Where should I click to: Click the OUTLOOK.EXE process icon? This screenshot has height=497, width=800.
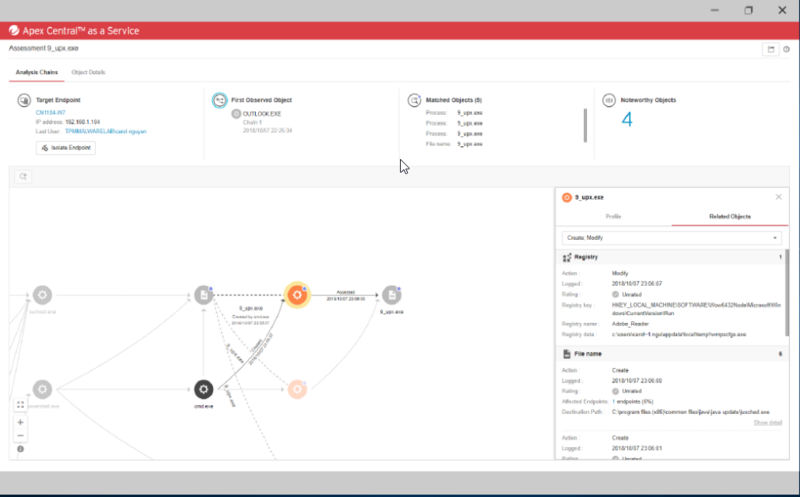[x=236, y=114]
